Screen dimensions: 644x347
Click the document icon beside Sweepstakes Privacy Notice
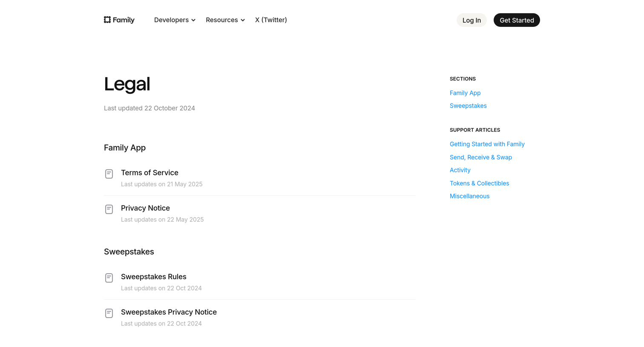click(x=109, y=313)
